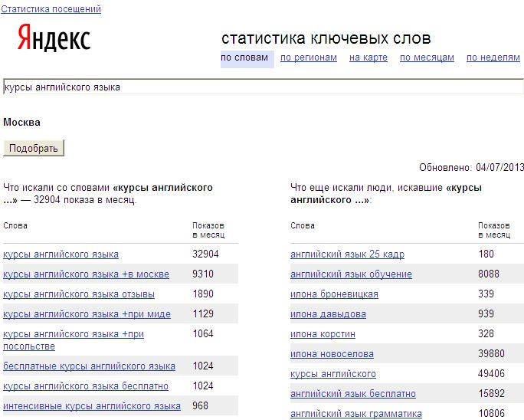This screenshot has width=524, height=420.
Task: Open link интенсивные курсы английского языка
Action: (x=92, y=406)
